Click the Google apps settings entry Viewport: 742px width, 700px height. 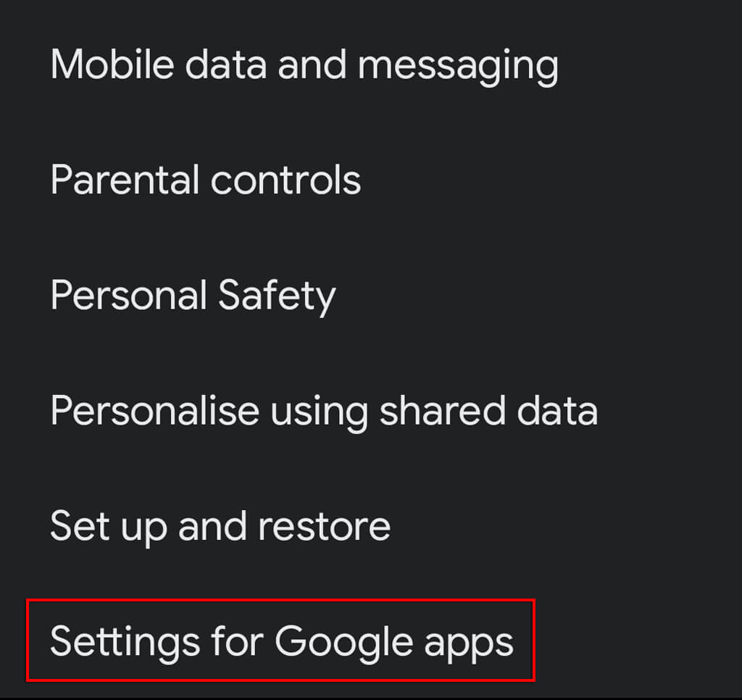(x=371, y=641)
